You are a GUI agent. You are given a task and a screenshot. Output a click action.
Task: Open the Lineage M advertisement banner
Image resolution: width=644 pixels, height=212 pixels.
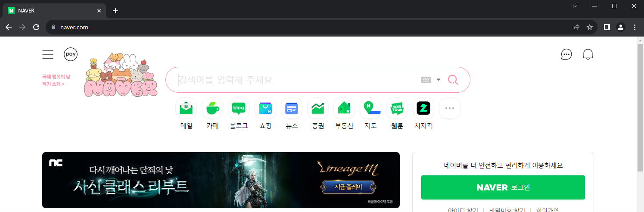pos(221,180)
